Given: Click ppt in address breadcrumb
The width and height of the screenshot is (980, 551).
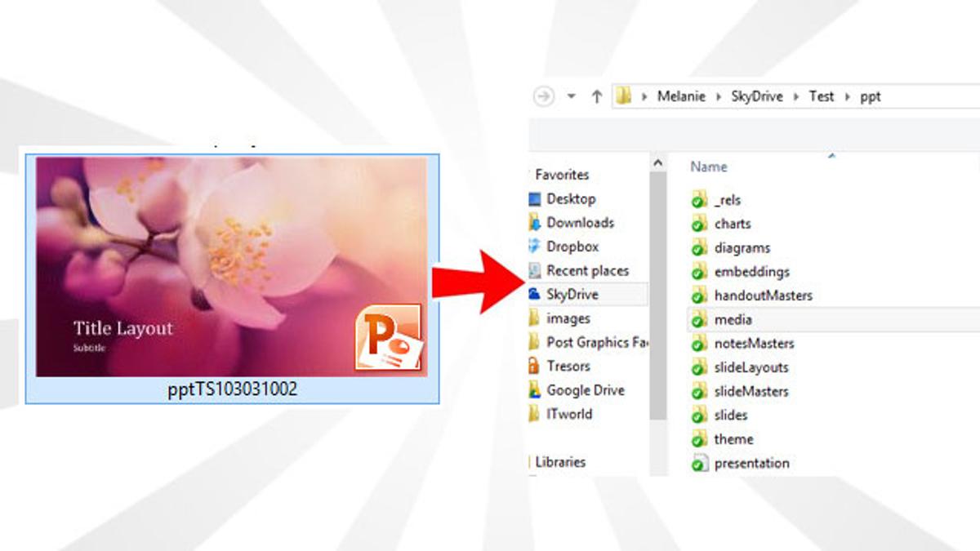Looking at the screenshot, I should point(871,97).
